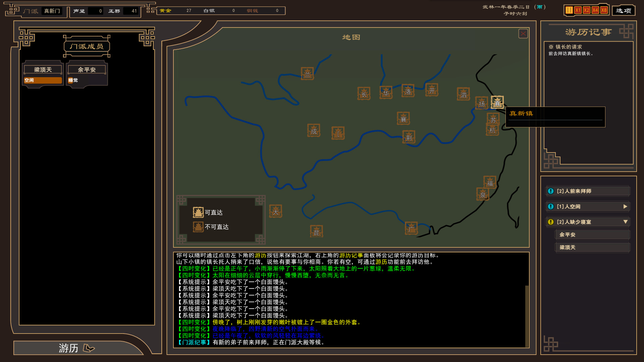This screenshot has width=644, height=362.
Task: Click the 兰 city marker
Action: pyautogui.click(x=307, y=74)
